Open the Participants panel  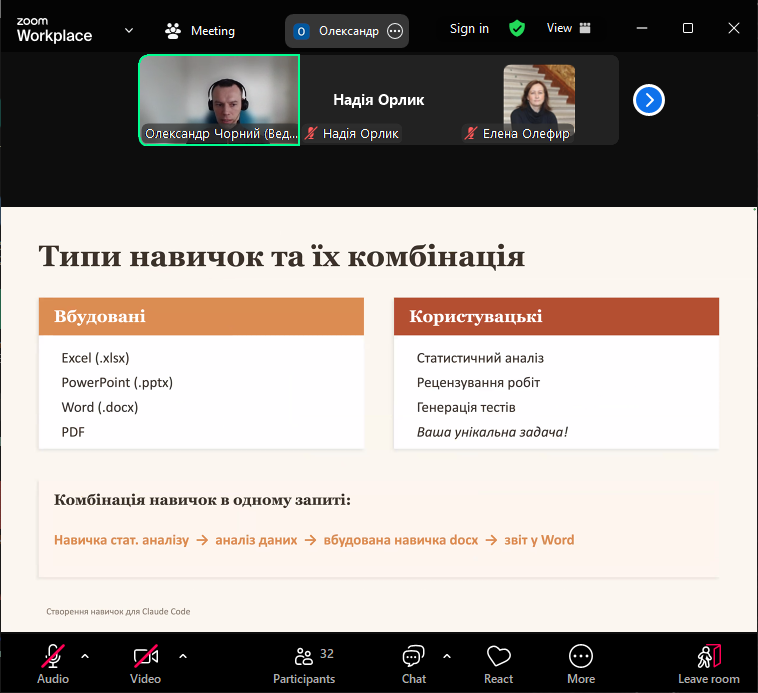click(x=304, y=662)
